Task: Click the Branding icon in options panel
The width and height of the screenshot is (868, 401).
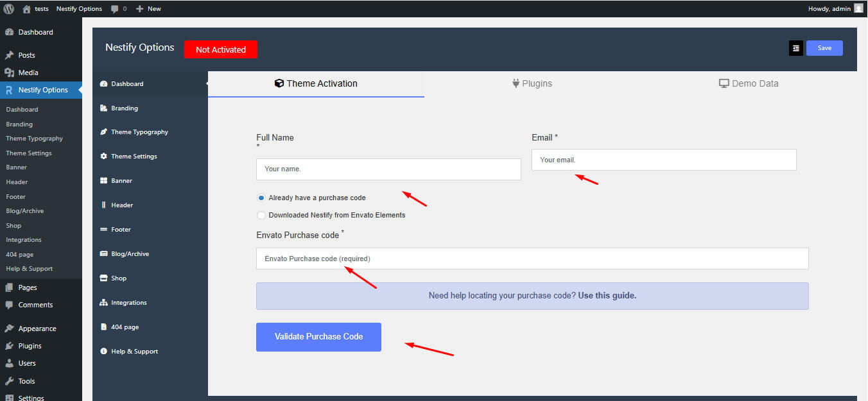Action: 104,108
